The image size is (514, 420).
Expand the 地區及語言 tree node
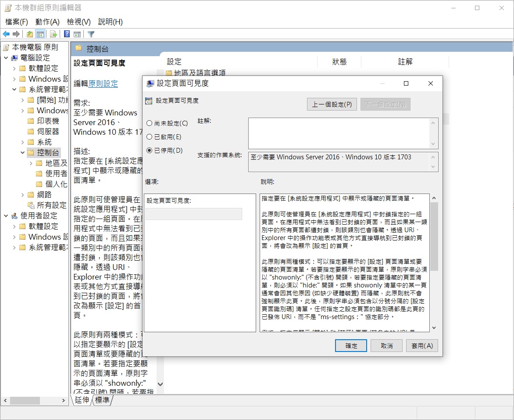tap(31, 163)
